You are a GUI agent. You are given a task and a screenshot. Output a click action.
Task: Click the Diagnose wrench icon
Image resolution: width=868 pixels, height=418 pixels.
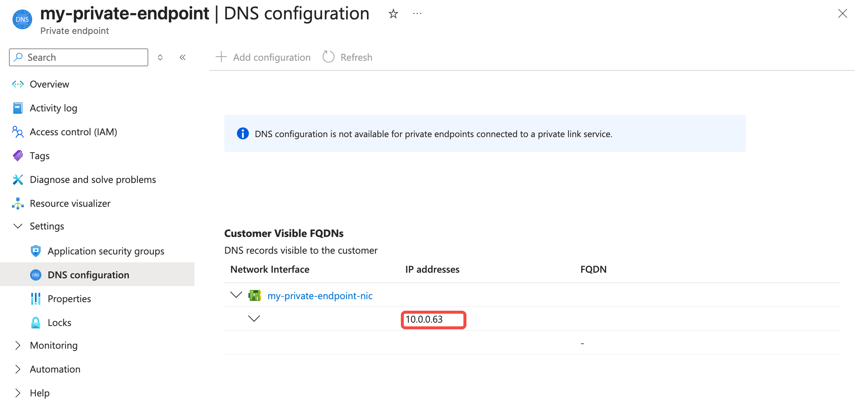[18, 180]
